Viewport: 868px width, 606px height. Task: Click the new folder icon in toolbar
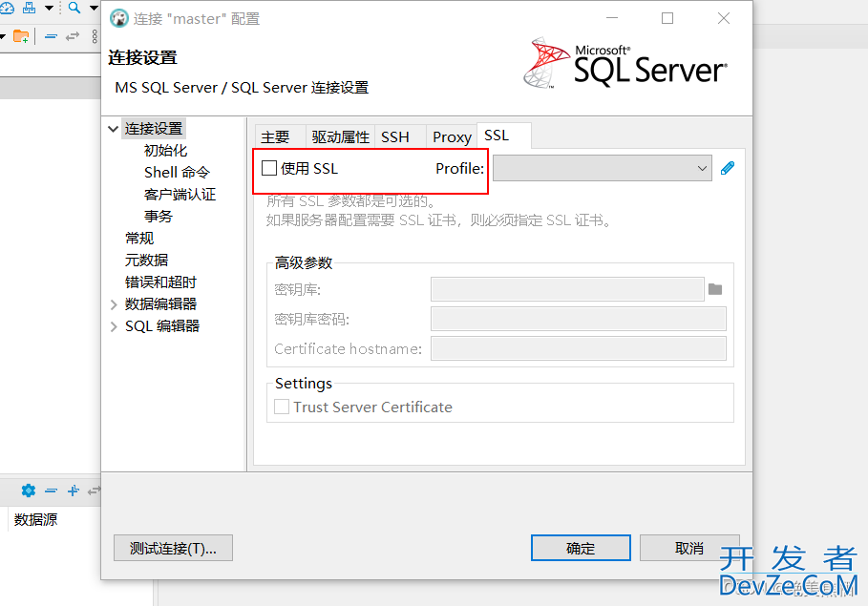(x=21, y=36)
